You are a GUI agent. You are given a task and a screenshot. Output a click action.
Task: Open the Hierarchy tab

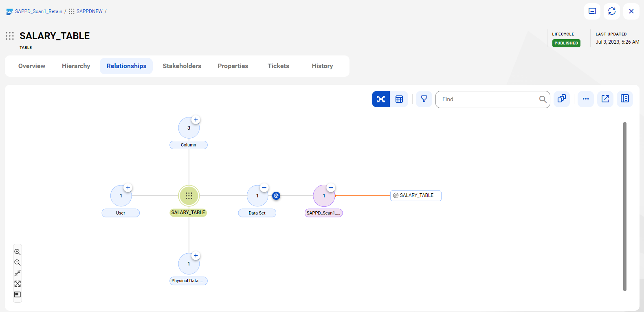76,66
